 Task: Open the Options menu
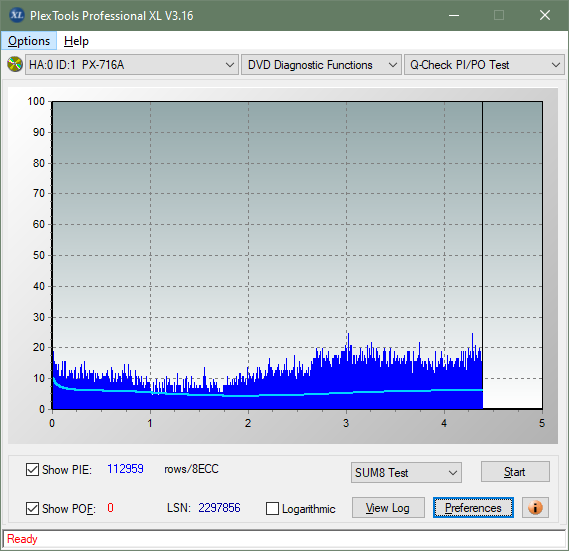[x=29, y=41]
